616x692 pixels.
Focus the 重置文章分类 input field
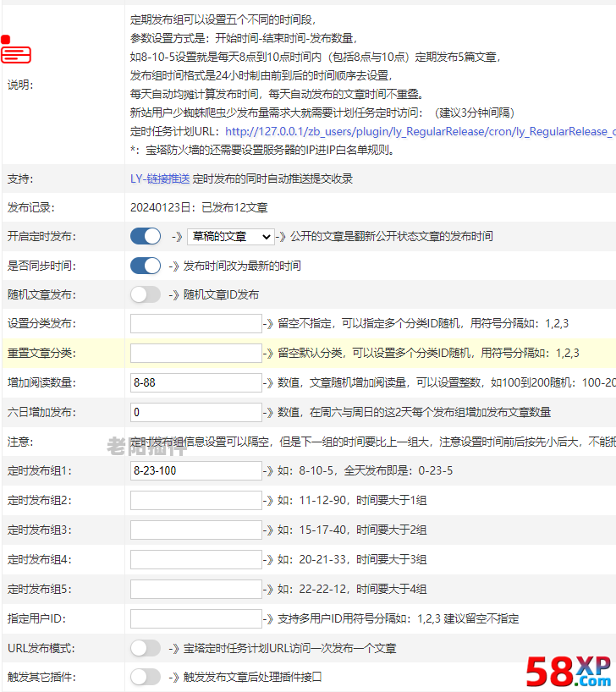point(196,353)
